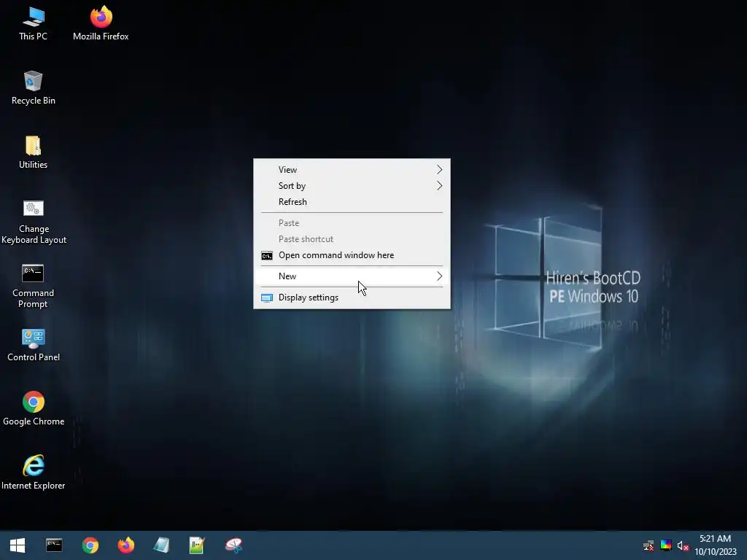This screenshot has width=747, height=560.
Task: Click the colorful display tray icon
Action: click(666, 545)
